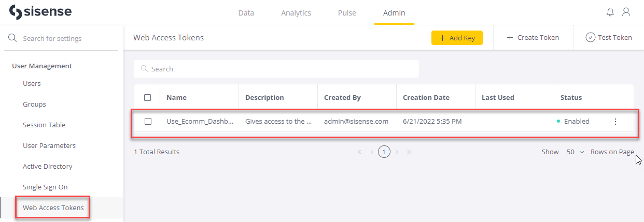Viewport: 644px width, 222px height.
Task: Select page 1 in pagination
Action: [x=384, y=152]
